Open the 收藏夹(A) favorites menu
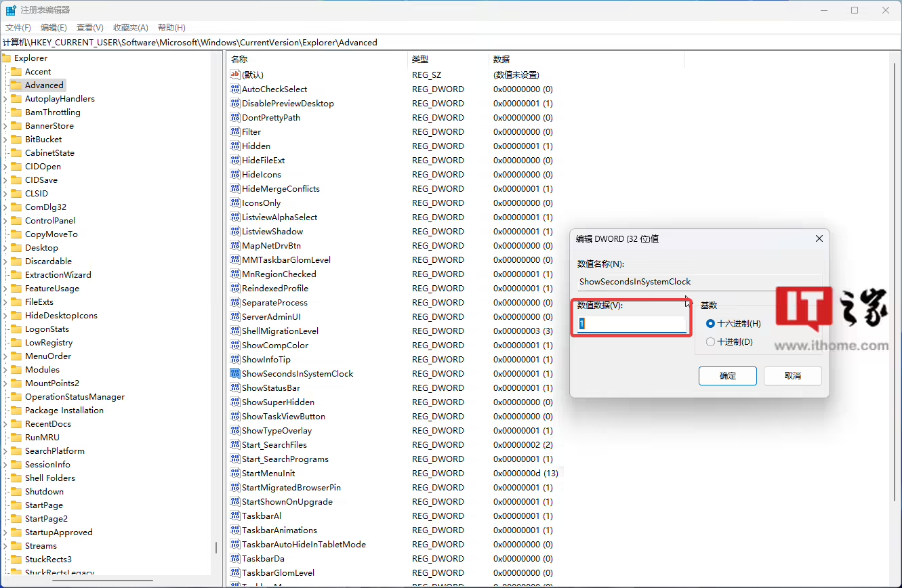The image size is (902, 588). (x=130, y=28)
